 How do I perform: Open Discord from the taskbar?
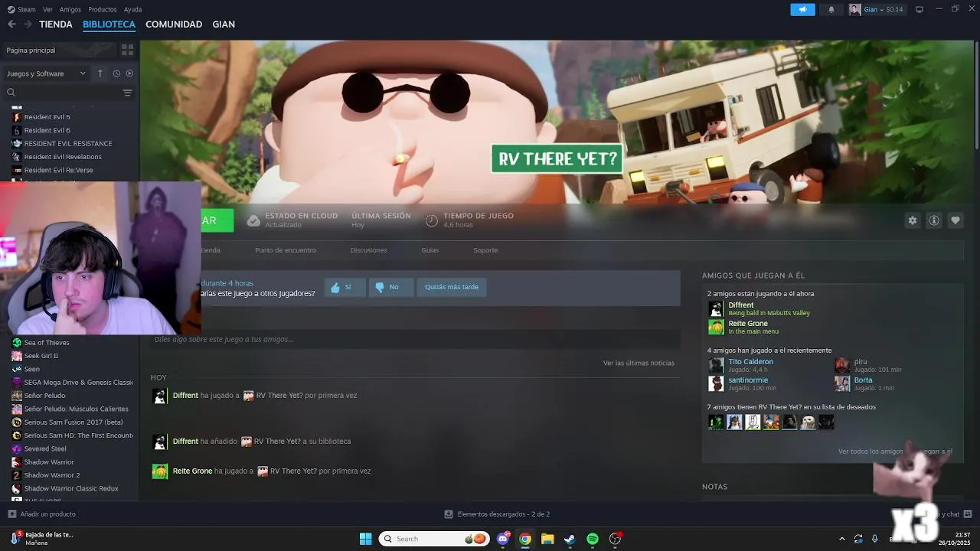pyautogui.click(x=503, y=539)
